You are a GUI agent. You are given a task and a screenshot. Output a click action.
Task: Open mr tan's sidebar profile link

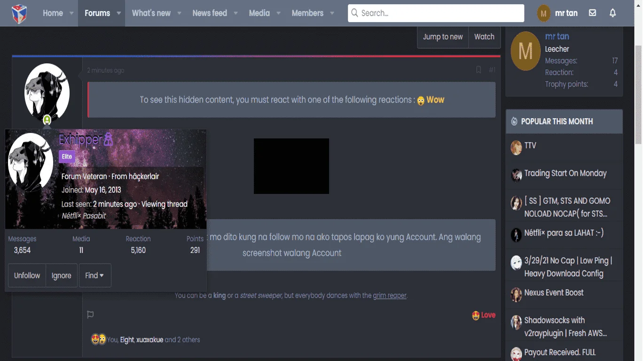click(x=557, y=37)
